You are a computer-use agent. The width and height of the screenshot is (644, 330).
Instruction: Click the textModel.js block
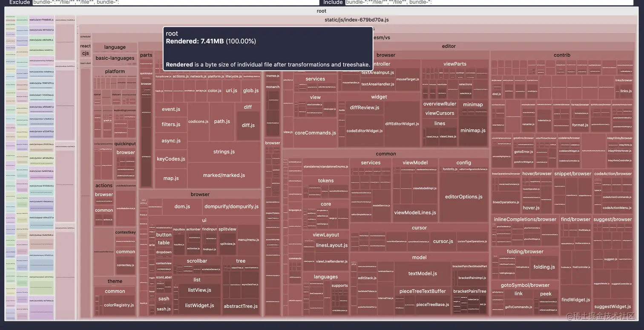coord(423,273)
